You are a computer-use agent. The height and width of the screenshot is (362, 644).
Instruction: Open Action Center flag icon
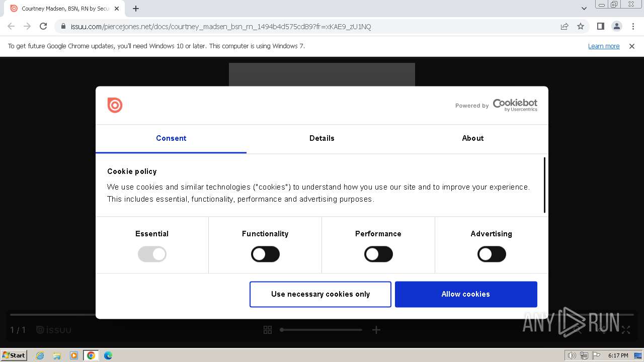(596, 355)
